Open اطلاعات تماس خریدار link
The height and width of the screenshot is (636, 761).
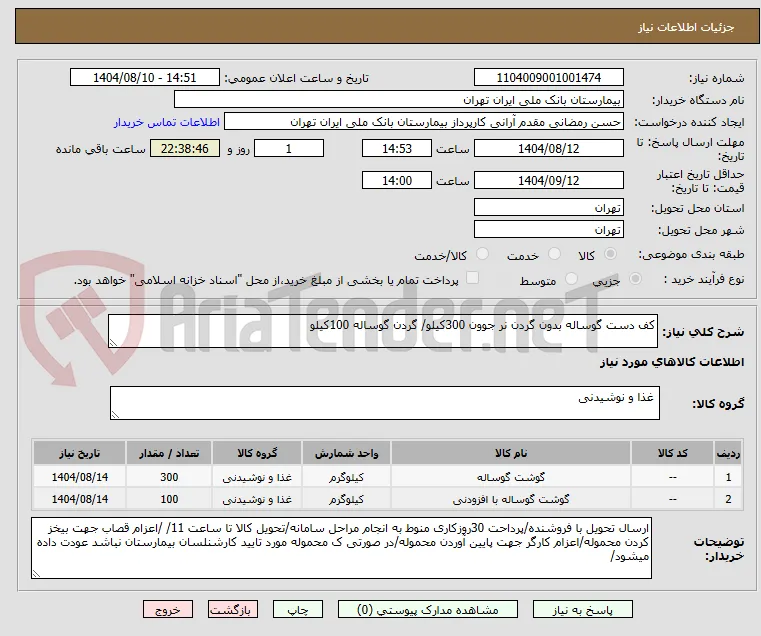(x=167, y=122)
